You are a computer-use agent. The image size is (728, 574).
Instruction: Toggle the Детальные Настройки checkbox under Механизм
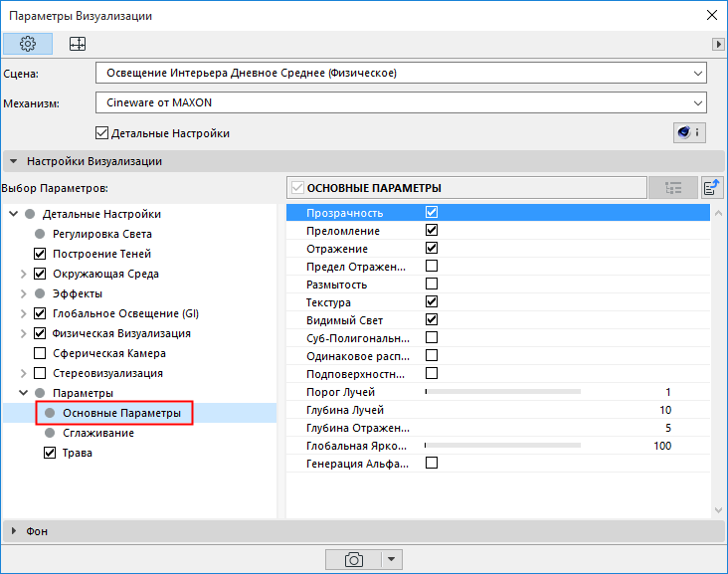coord(101,133)
